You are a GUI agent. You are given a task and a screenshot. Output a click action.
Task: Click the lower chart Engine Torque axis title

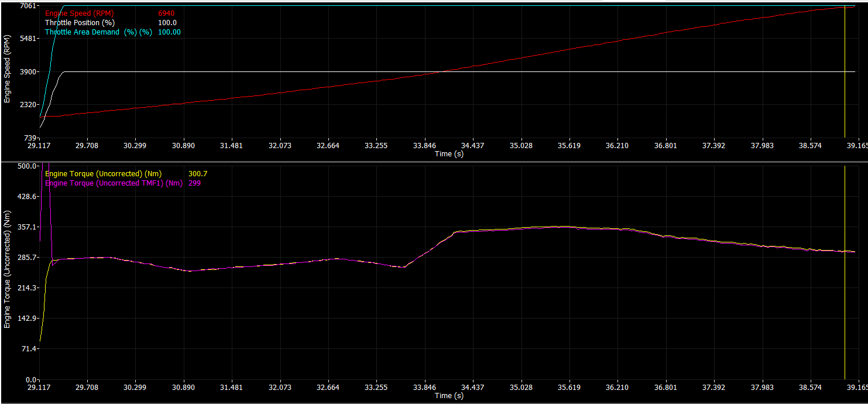(8, 273)
